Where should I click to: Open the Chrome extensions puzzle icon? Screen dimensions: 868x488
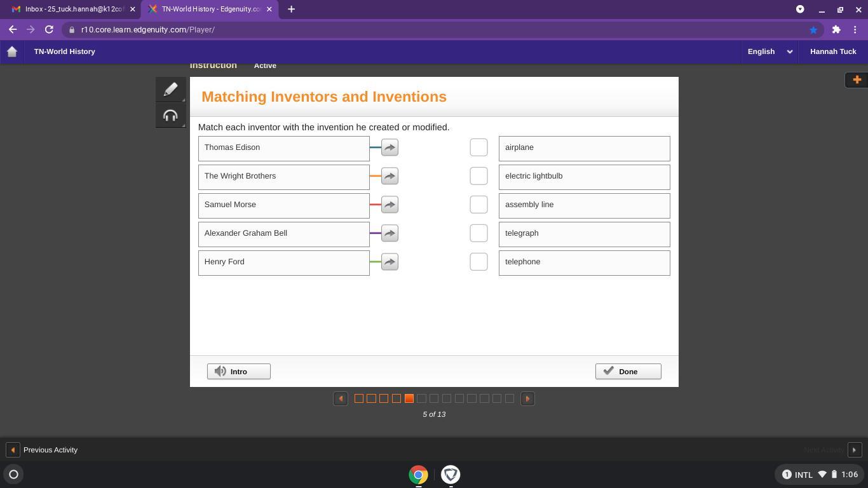point(836,30)
